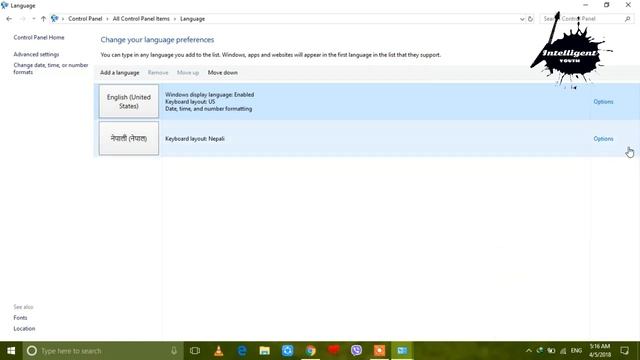The width and height of the screenshot is (640, 360).
Task: Open the Location link under See also
Action: tap(24, 329)
